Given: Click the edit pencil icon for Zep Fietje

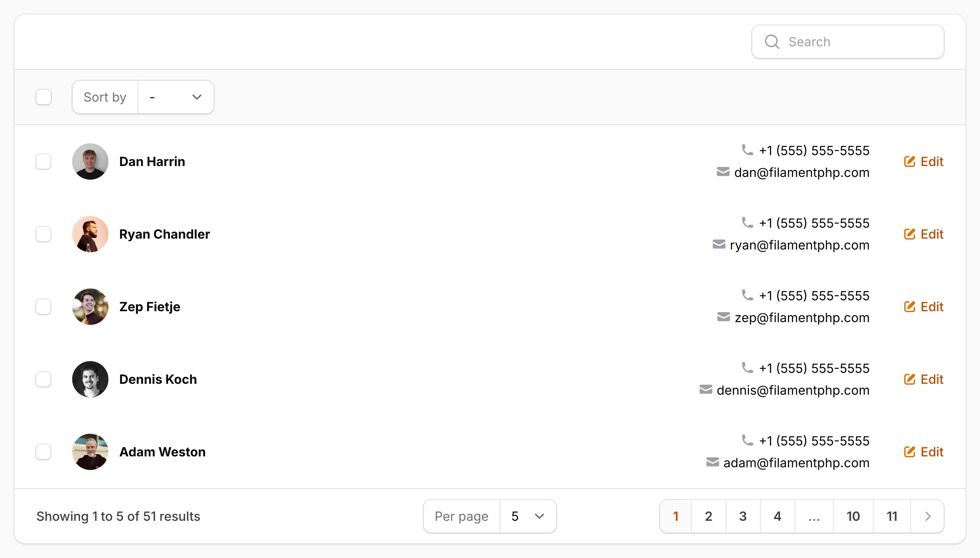Looking at the screenshot, I should [x=909, y=307].
